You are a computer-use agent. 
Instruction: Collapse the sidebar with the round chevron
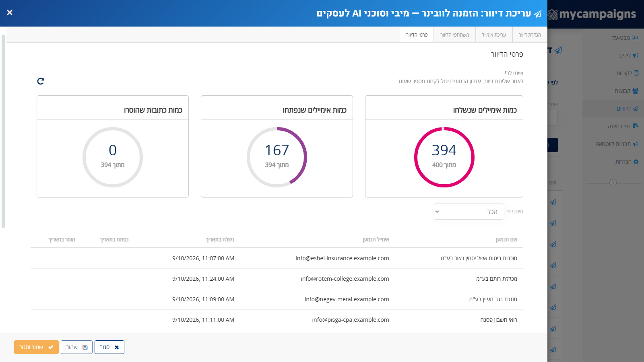pos(613,183)
